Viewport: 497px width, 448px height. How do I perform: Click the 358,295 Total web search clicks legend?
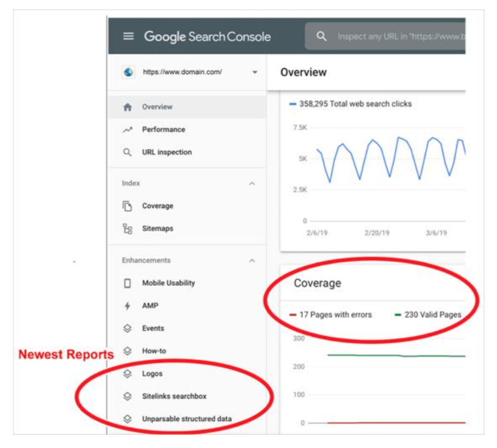pos(350,104)
